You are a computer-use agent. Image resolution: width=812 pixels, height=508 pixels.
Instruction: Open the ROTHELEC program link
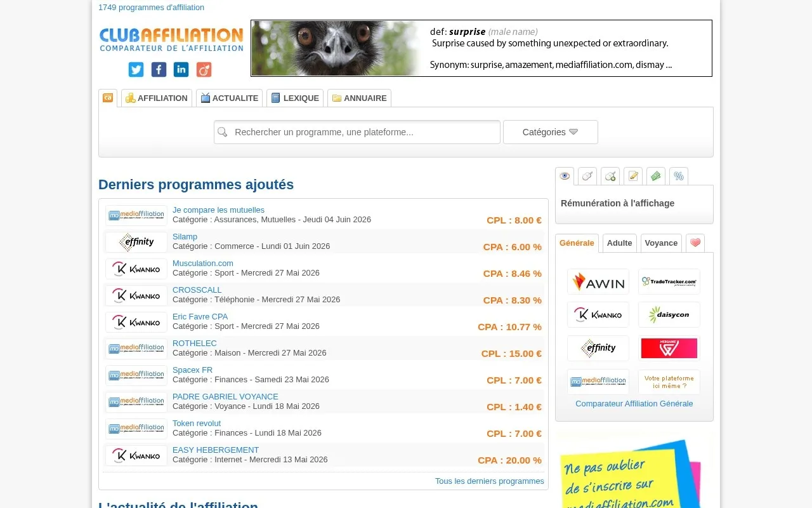195,344
